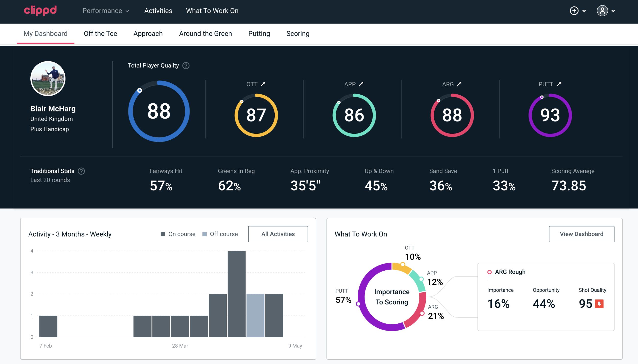638x364 pixels.
Task: Click the All Activities button
Action: pos(278,234)
